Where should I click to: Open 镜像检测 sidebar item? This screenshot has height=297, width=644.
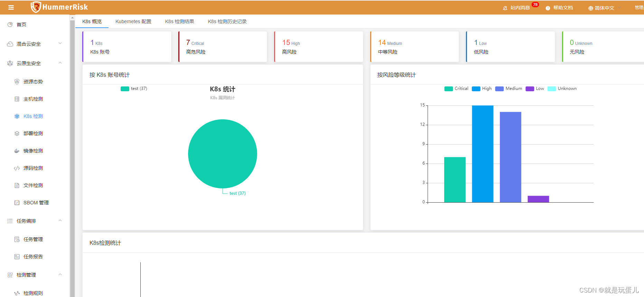(x=35, y=151)
